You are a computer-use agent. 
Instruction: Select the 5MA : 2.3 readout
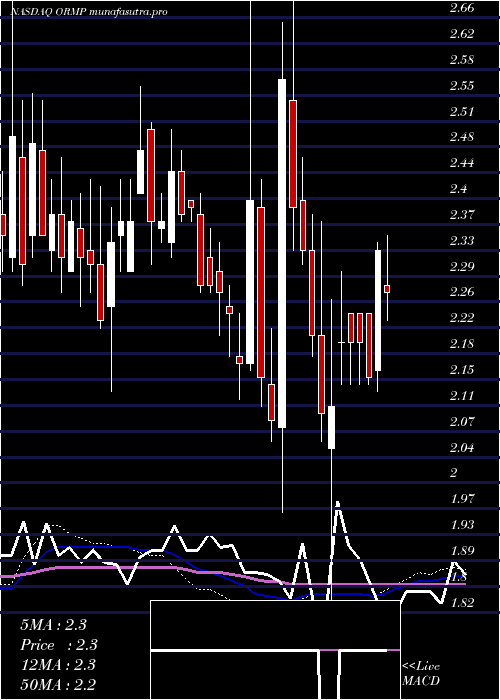point(53,625)
